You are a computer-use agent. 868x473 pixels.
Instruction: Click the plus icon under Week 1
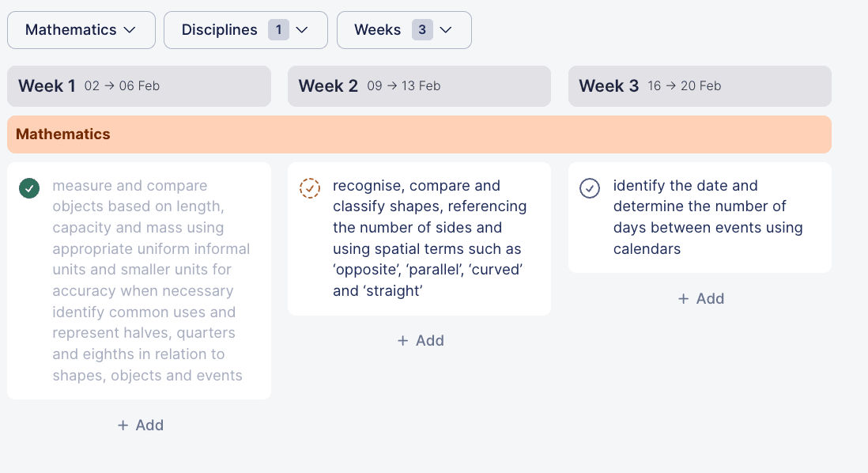[x=123, y=426]
